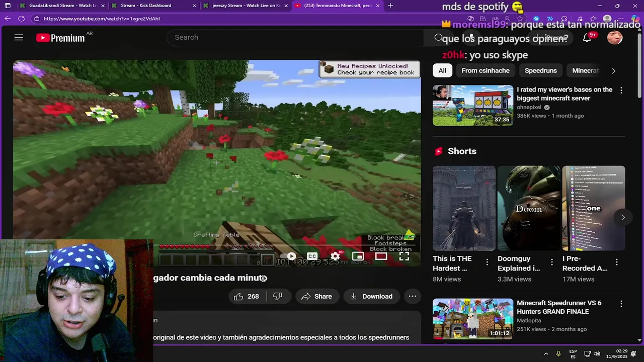Switch to jeersay Stream tab
Viewport: 644px width, 362px height.
tap(245, 6)
